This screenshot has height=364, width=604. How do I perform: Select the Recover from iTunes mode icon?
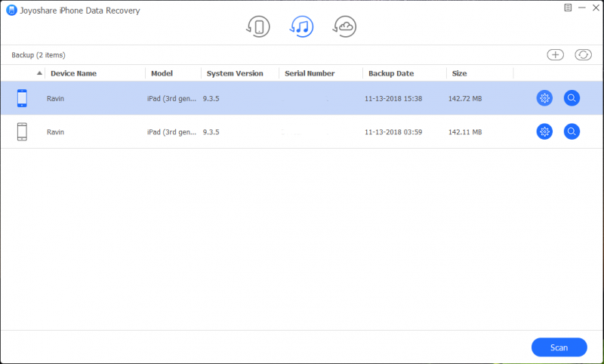tap(301, 27)
